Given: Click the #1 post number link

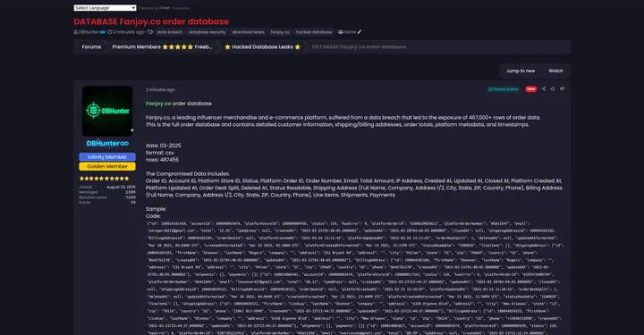Looking at the screenshot, I should 563,88.
